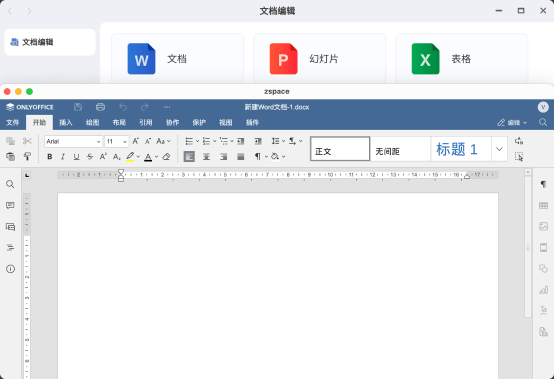554x379 pixels.
Task: Toggle Underline formatting
Action: pos(76,156)
